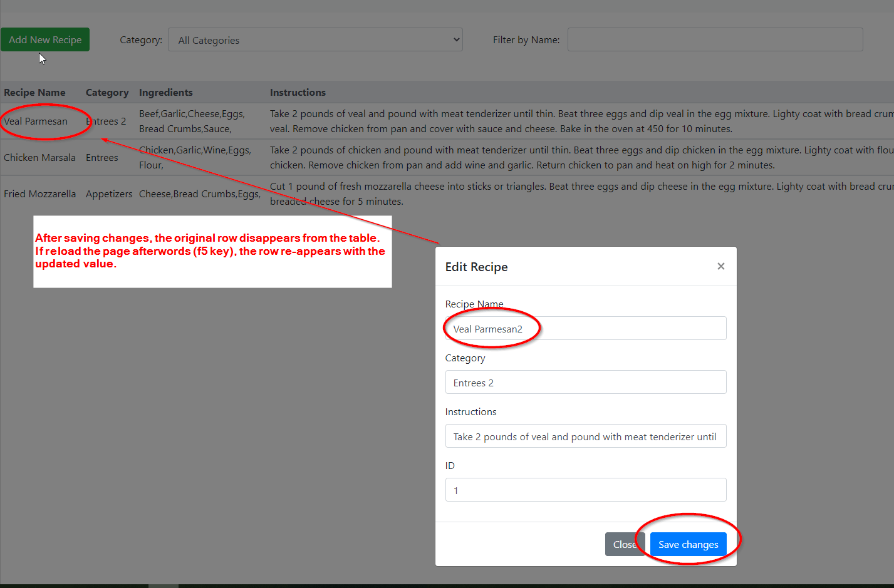Expand the category selector chevron
The image size is (894, 588).
coord(456,39)
